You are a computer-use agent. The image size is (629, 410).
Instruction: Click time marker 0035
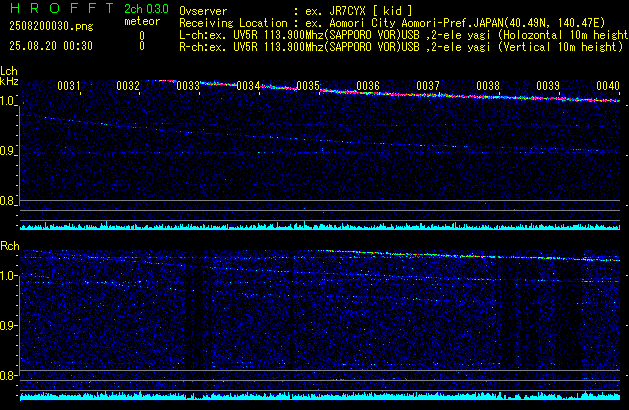308,86
